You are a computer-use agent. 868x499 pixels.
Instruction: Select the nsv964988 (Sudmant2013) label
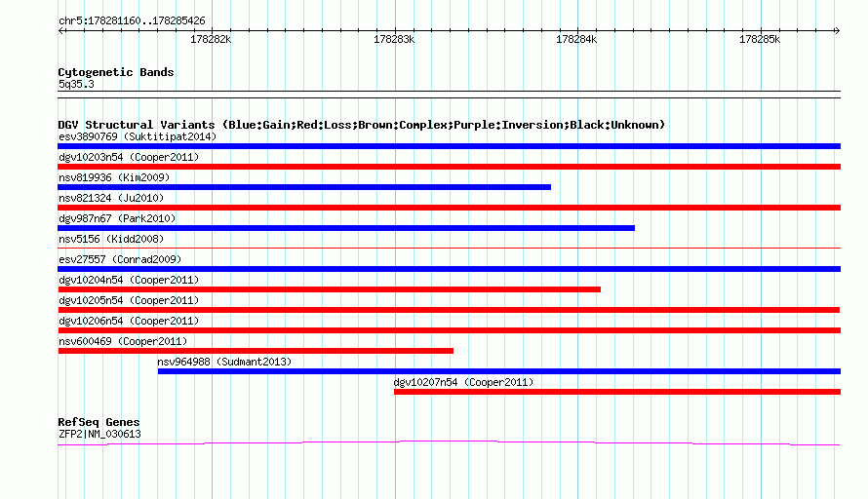224,362
